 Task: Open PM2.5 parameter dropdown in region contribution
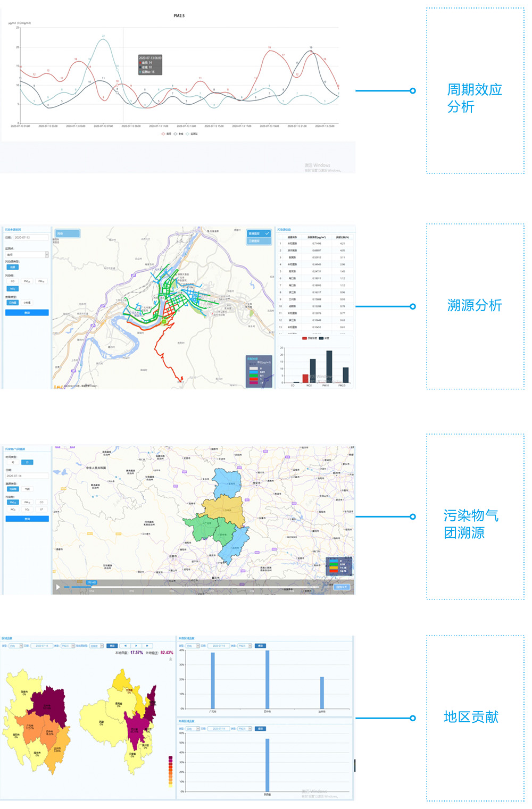(x=68, y=646)
